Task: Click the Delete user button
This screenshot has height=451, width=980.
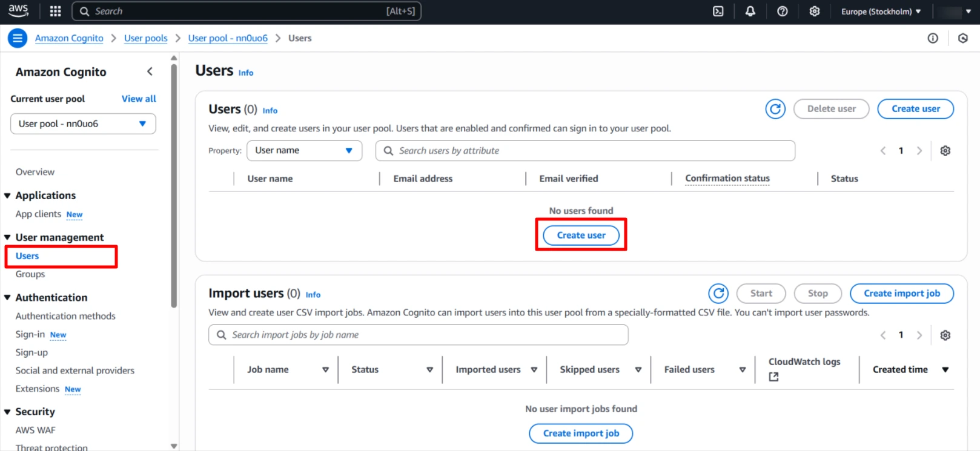Action: tap(831, 109)
